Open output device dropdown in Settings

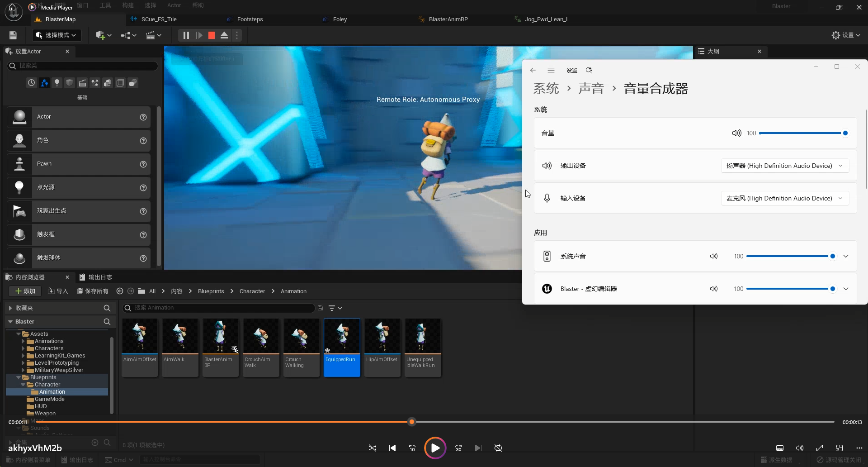click(785, 166)
